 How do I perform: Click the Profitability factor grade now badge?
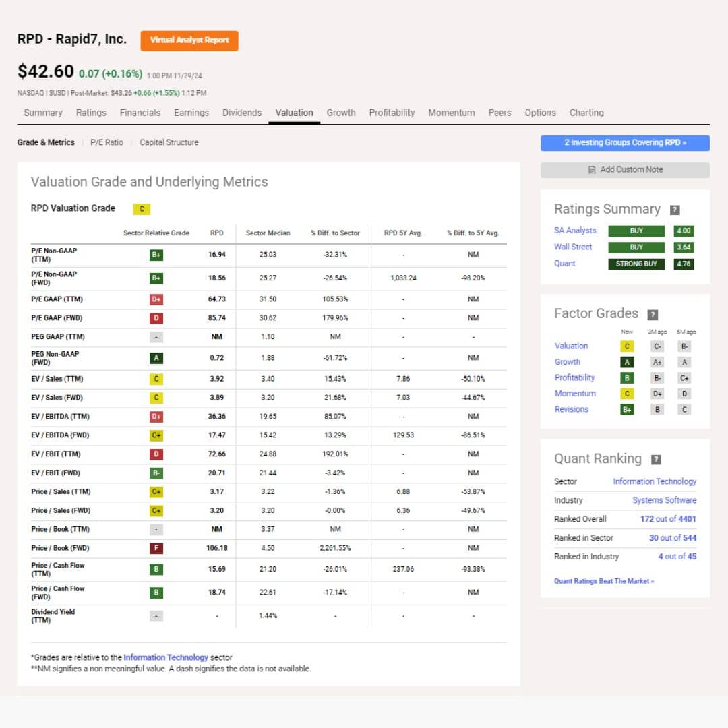coord(627,378)
